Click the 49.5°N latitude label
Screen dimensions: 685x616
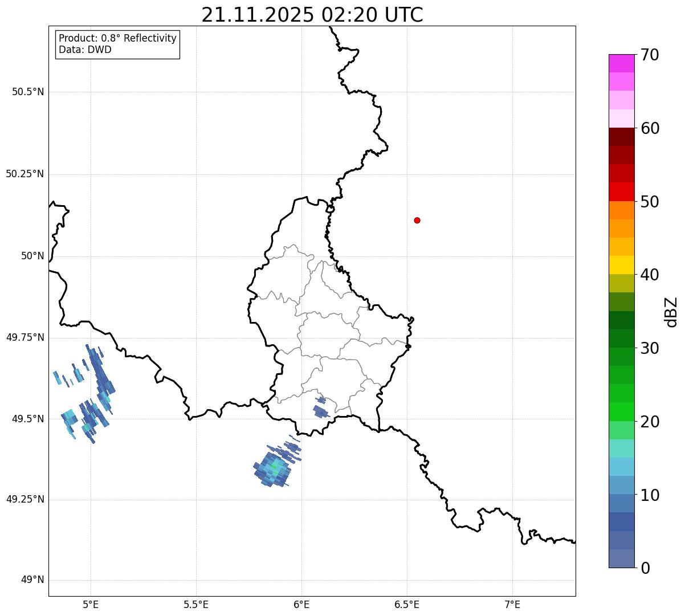(28, 419)
